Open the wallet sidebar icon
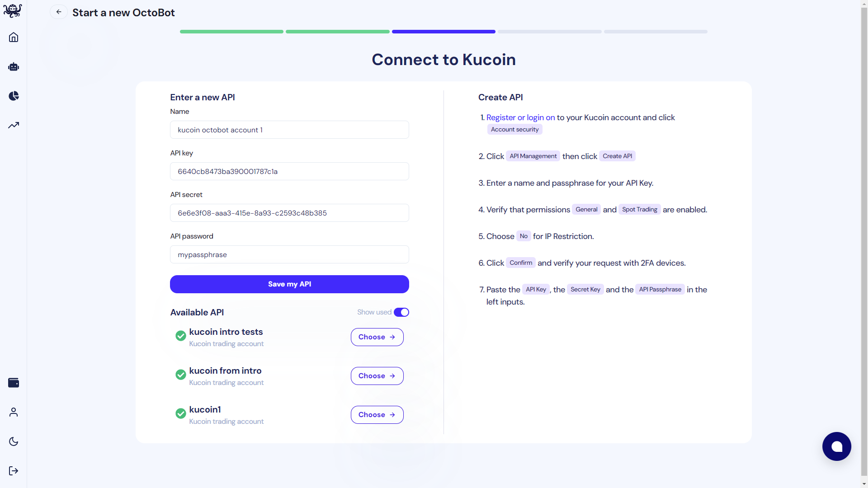 pyautogui.click(x=14, y=383)
